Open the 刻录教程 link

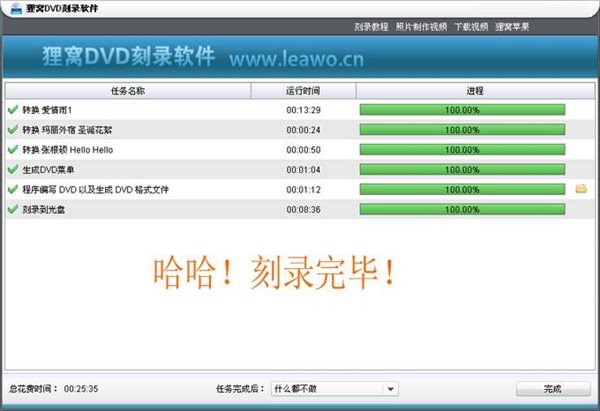[371, 27]
